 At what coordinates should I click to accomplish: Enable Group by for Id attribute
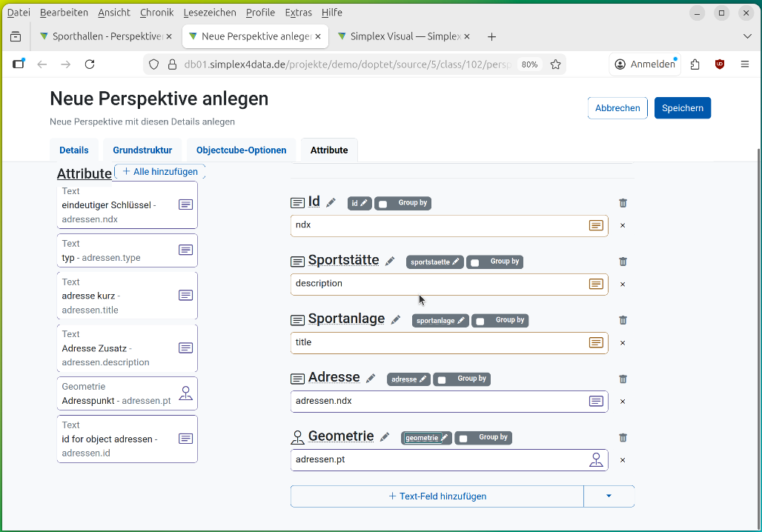383,204
